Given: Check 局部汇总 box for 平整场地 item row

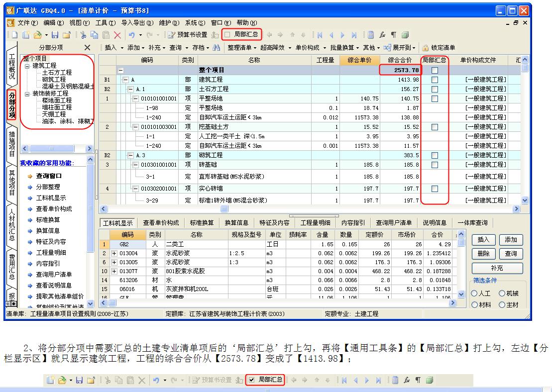Looking at the screenshot, I should [x=435, y=98].
